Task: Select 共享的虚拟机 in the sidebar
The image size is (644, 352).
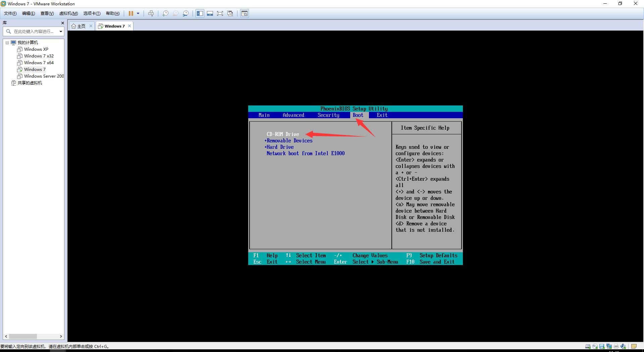Action: (x=30, y=83)
